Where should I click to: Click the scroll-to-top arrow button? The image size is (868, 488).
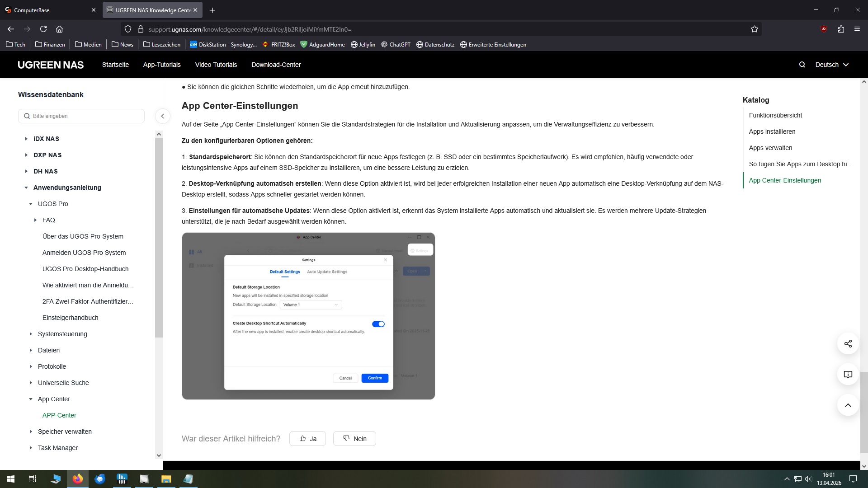pos(848,405)
